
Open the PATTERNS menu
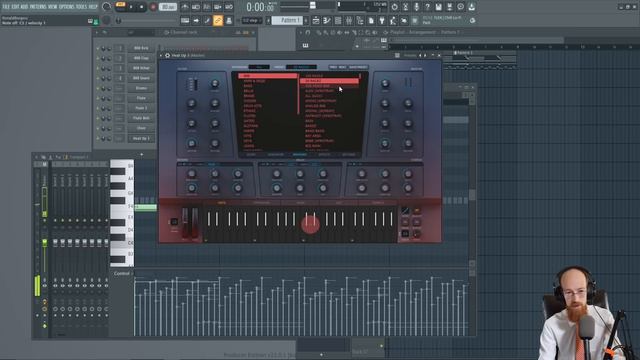pyautogui.click(x=38, y=7)
